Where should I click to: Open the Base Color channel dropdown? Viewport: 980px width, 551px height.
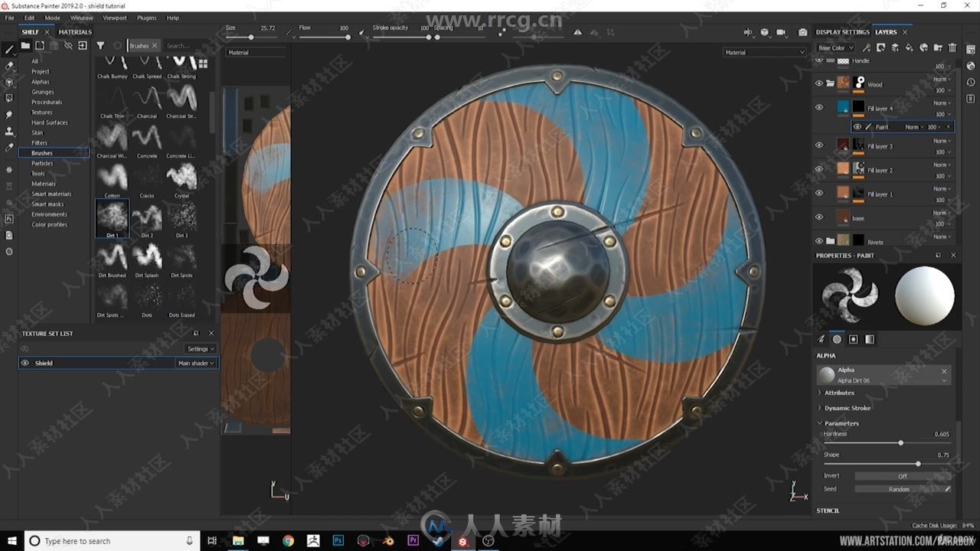pyautogui.click(x=835, y=47)
